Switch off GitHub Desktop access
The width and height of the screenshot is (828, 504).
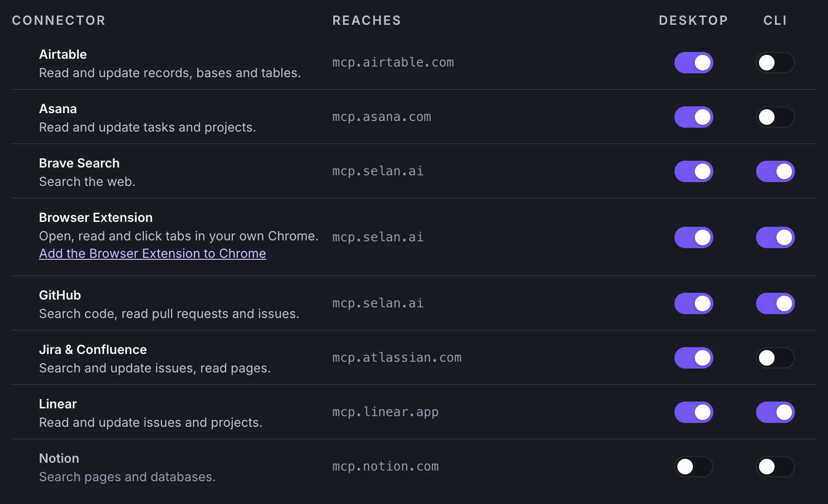click(693, 303)
